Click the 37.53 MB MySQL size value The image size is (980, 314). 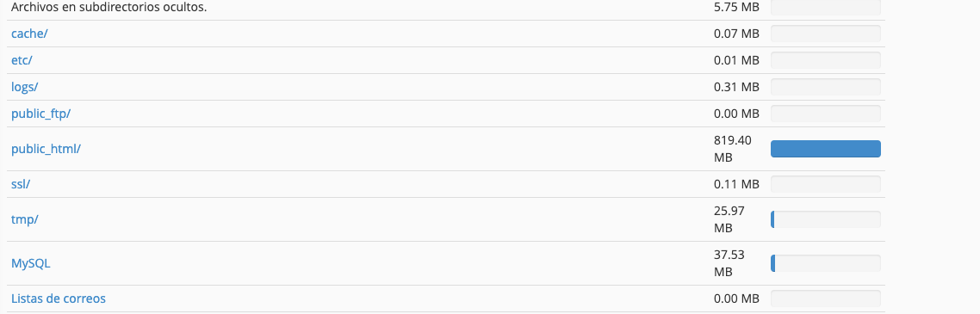click(729, 263)
